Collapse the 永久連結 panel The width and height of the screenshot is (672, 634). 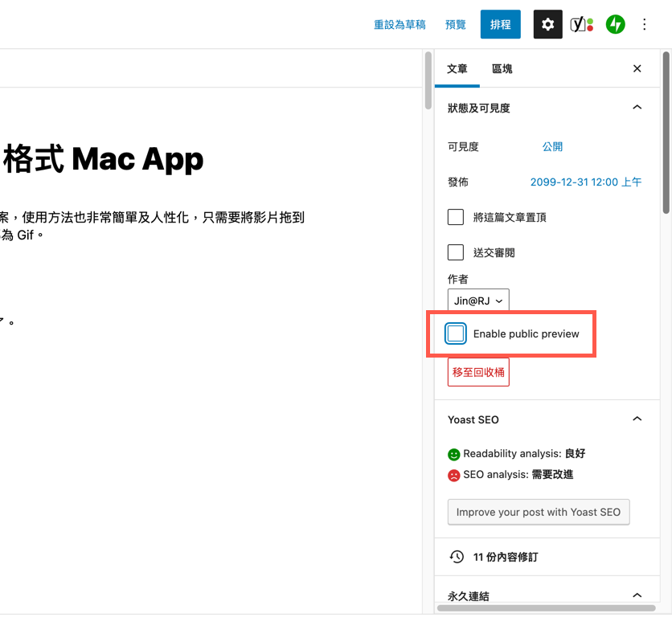pos(637,595)
